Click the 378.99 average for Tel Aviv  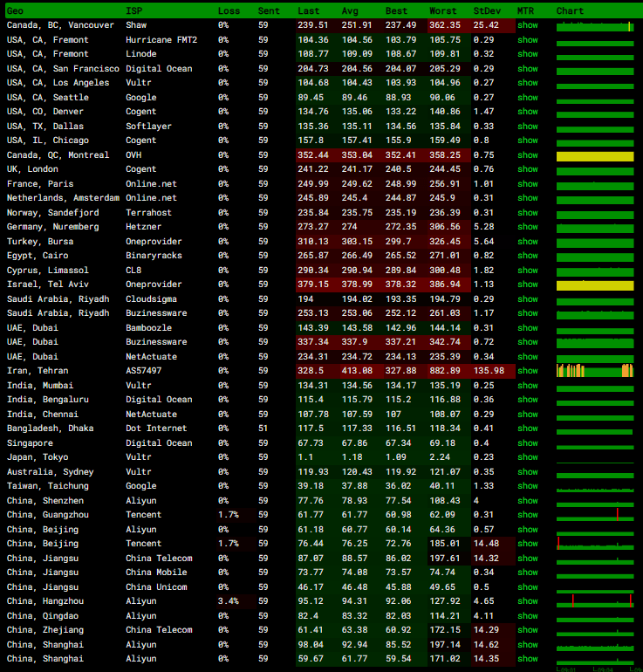(357, 285)
